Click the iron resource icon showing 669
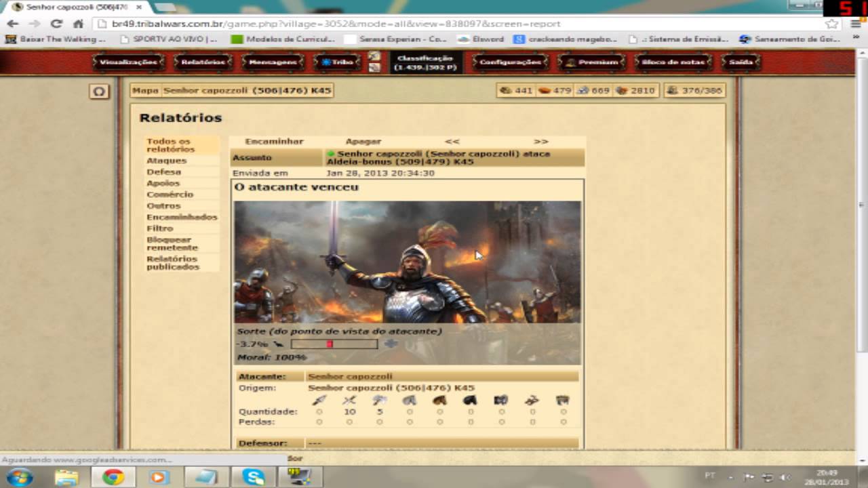This screenshot has height=488, width=868. tap(582, 90)
